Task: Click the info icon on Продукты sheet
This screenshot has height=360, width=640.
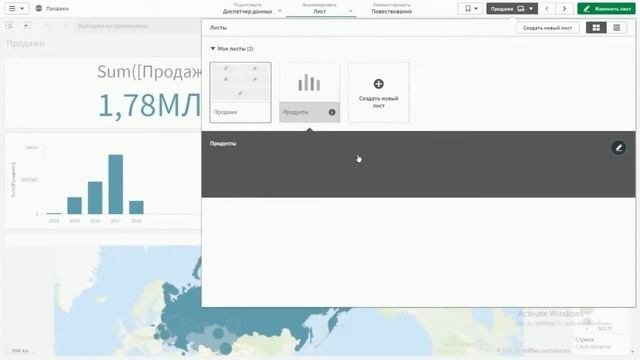Action: coord(332,112)
